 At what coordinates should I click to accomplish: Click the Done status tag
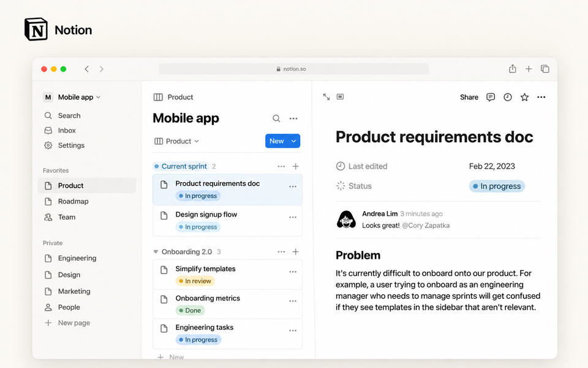pyautogui.click(x=190, y=310)
